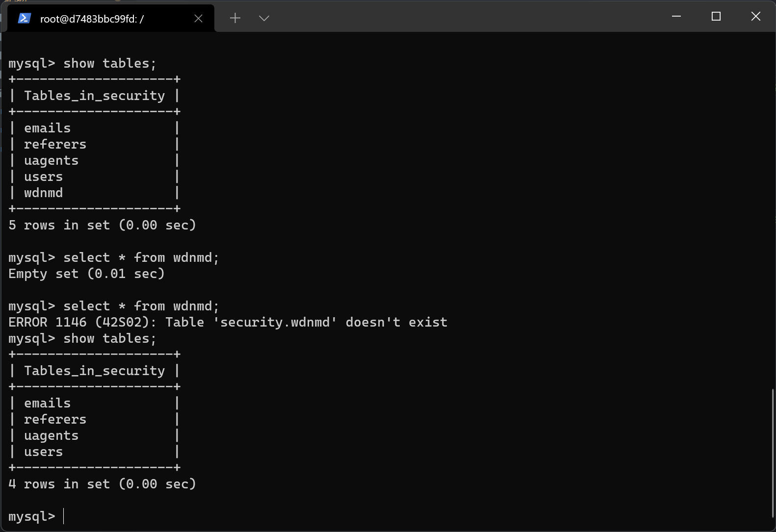Click the ERROR 1146 message line
The height and width of the screenshot is (532, 776).
tap(228, 323)
